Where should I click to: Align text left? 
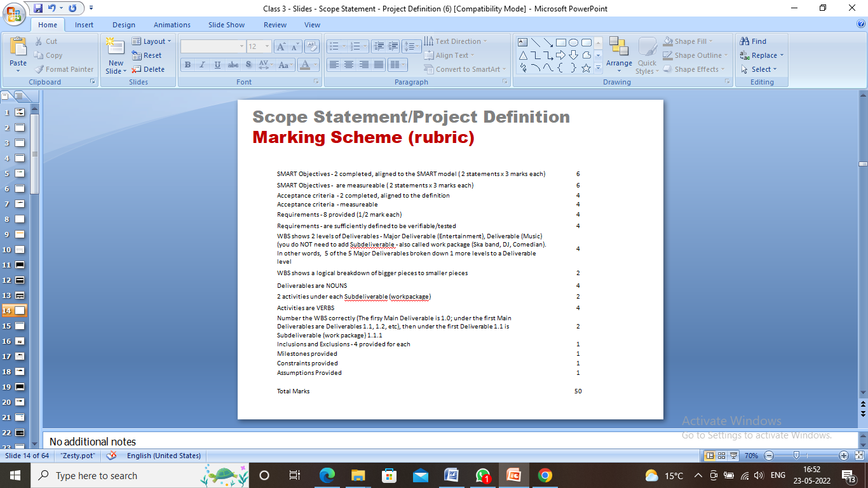tap(334, 65)
